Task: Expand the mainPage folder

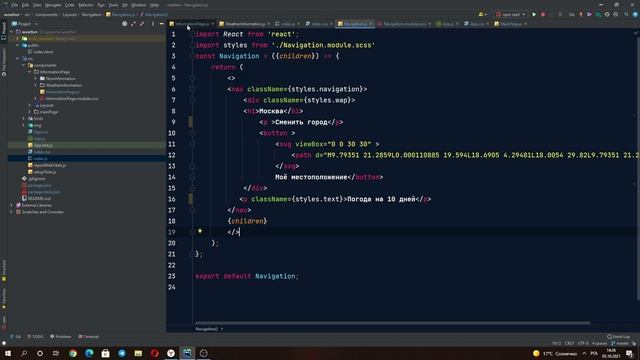Action: pyautogui.click(x=30, y=112)
